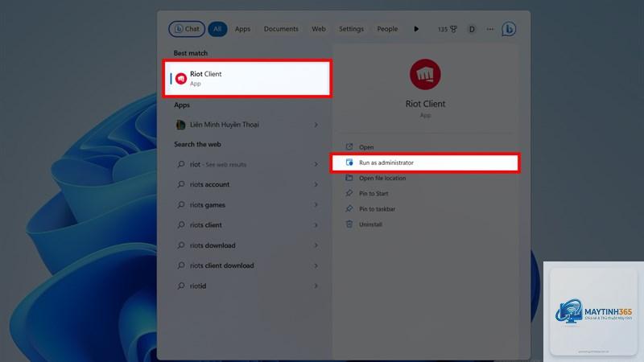
Task: Click the Liên Minh Huyền Thoại app icon
Action: [x=180, y=125]
